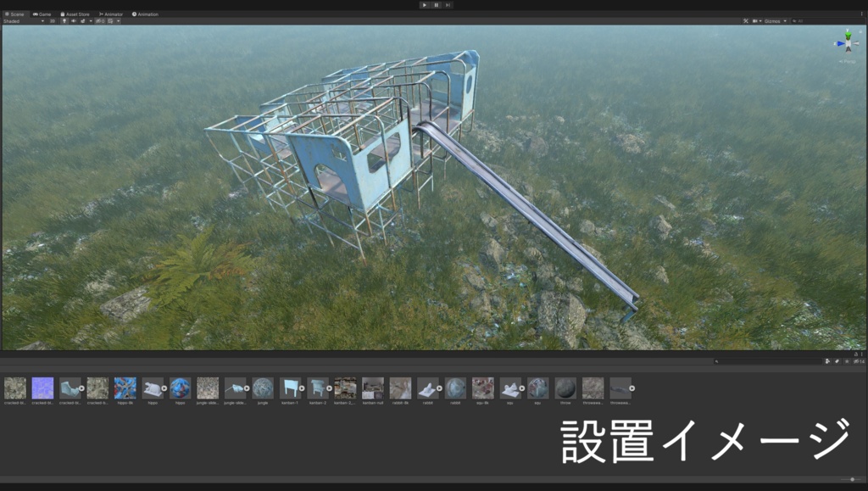This screenshot has width=868, height=491.
Task: Open the scene effects dropdown arrow
Action: click(91, 21)
